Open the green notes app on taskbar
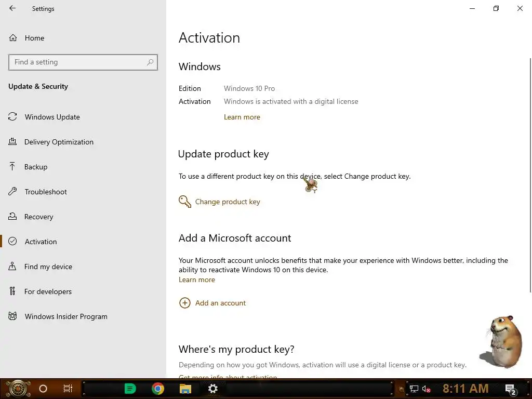 pyautogui.click(x=130, y=389)
